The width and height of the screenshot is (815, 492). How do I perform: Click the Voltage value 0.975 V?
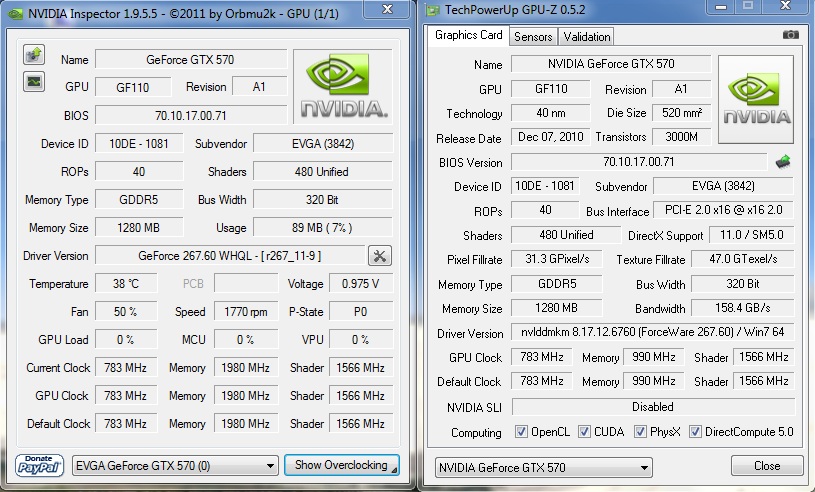[x=361, y=284]
